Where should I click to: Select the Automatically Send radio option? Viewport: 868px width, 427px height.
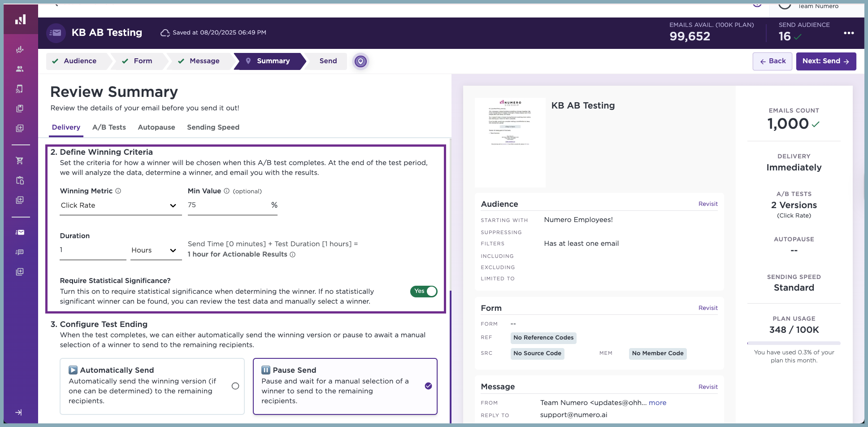[x=235, y=386]
